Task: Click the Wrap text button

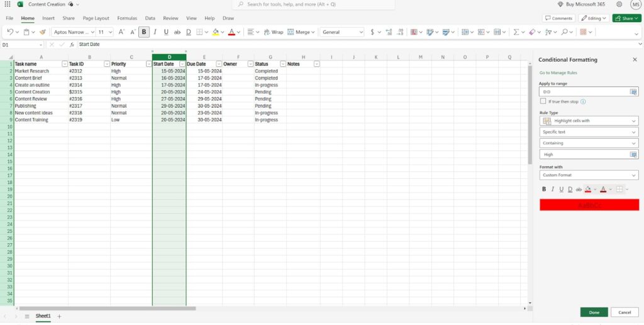Action: [273, 32]
